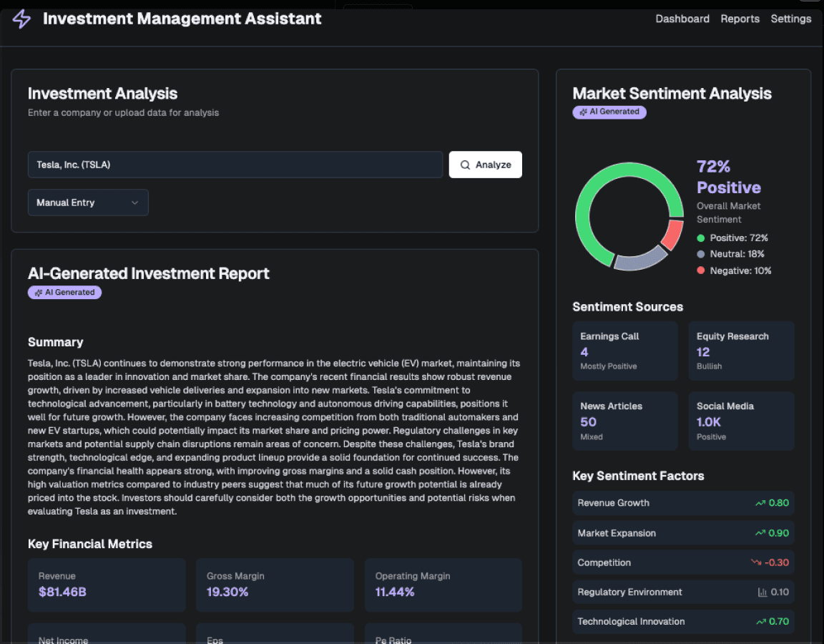Click the sparkle icon in the Investment Report AI Generated badge
Image resolution: width=824 pixels, height=644 pixels.
pyautogui.click(x=39, y=292)
